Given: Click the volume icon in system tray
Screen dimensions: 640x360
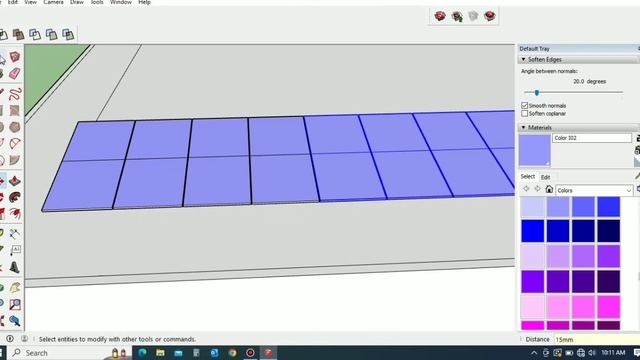Looking at the screenshot, I should 592,353.
